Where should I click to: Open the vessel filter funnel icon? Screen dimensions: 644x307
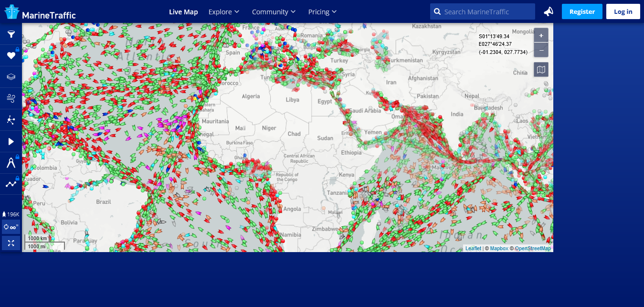click(11, 34)
